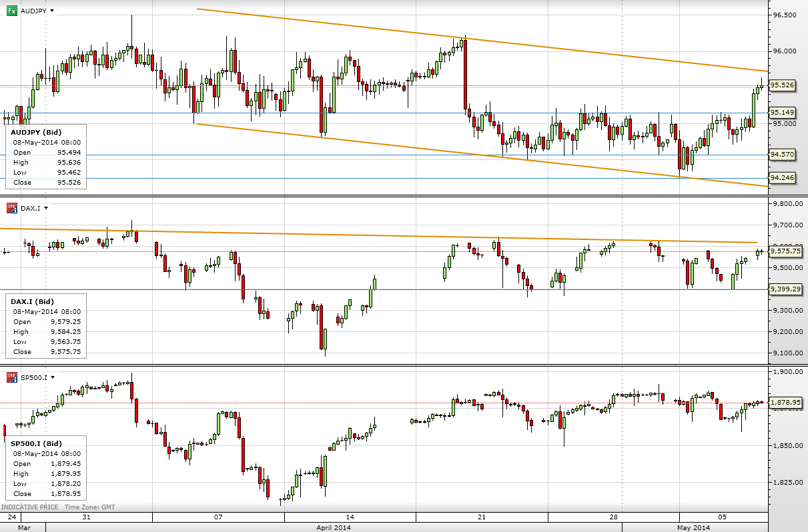Open the DAX.I symbol dropdown arrow
This screenshot has width=808, height=532.
coord(46,208)
